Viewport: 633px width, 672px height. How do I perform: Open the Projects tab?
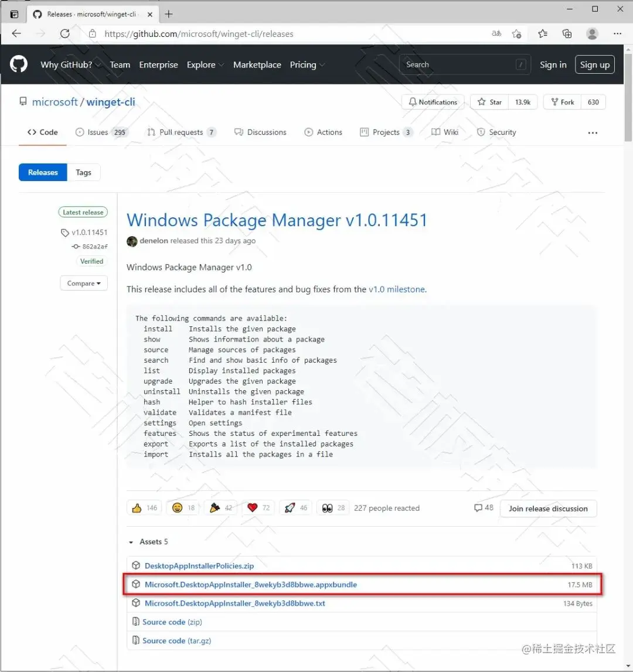(386, 132)
